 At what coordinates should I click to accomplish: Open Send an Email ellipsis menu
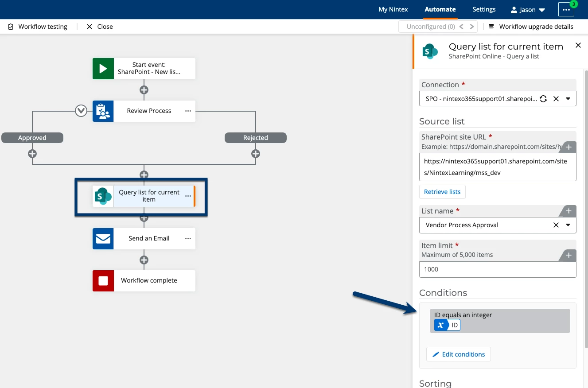188,239
